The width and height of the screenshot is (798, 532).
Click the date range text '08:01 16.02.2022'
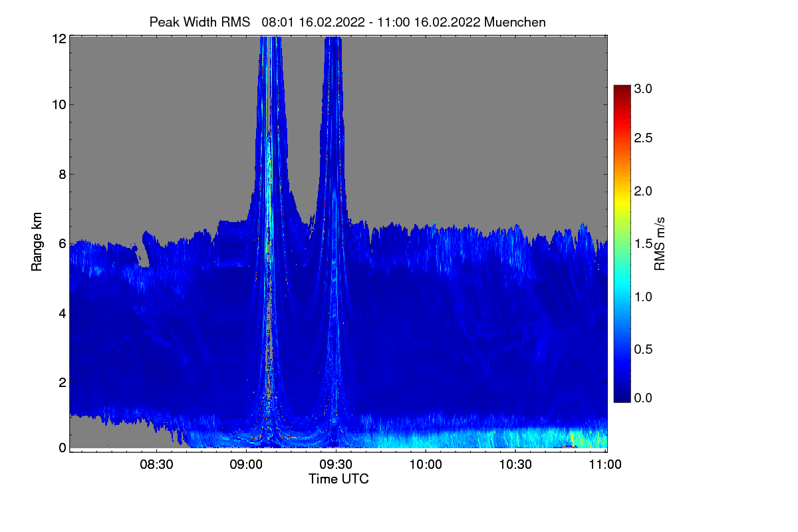click(313, 22)
